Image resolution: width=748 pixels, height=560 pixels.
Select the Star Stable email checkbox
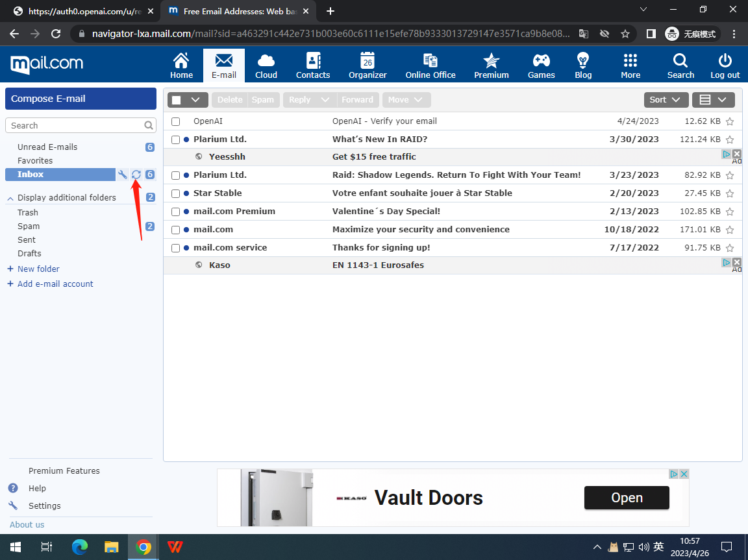tap(175, 193)
